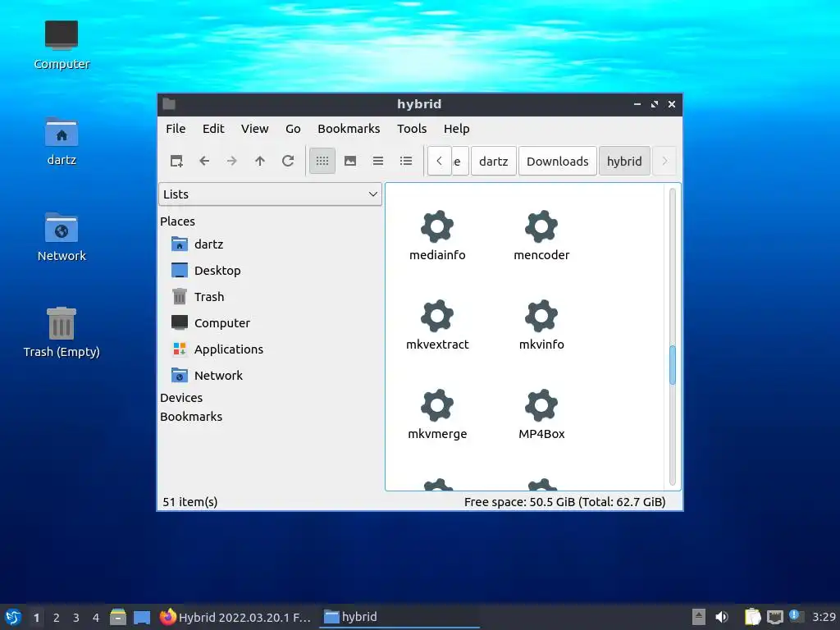This screenshot has width=840, height=630.
Task: Open the dartz home desktop icon
Action: click(x=62, y=141)
